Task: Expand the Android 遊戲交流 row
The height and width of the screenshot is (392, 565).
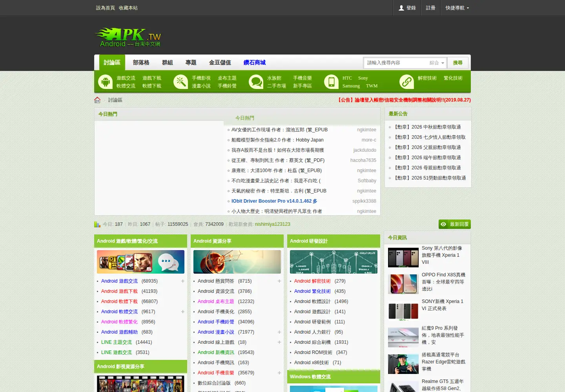Action: tap(182, 281)
